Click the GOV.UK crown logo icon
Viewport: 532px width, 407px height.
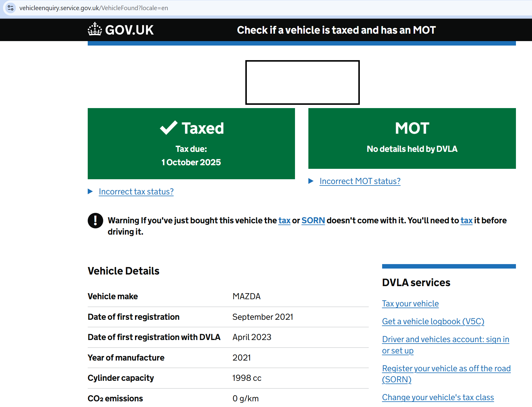coord(95,29)
